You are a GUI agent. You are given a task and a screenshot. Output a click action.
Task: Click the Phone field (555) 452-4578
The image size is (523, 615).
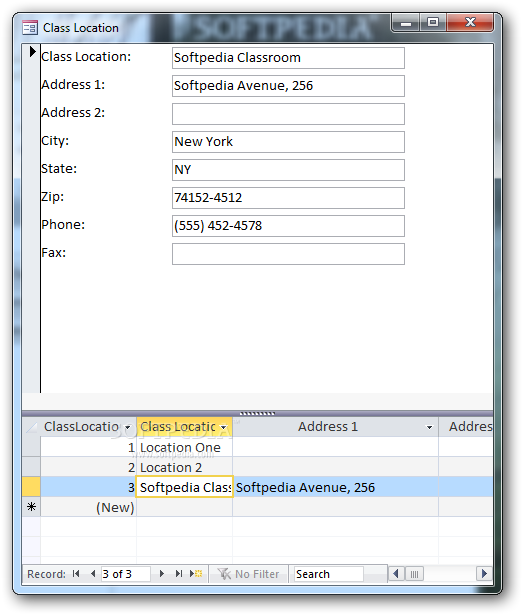288,226
